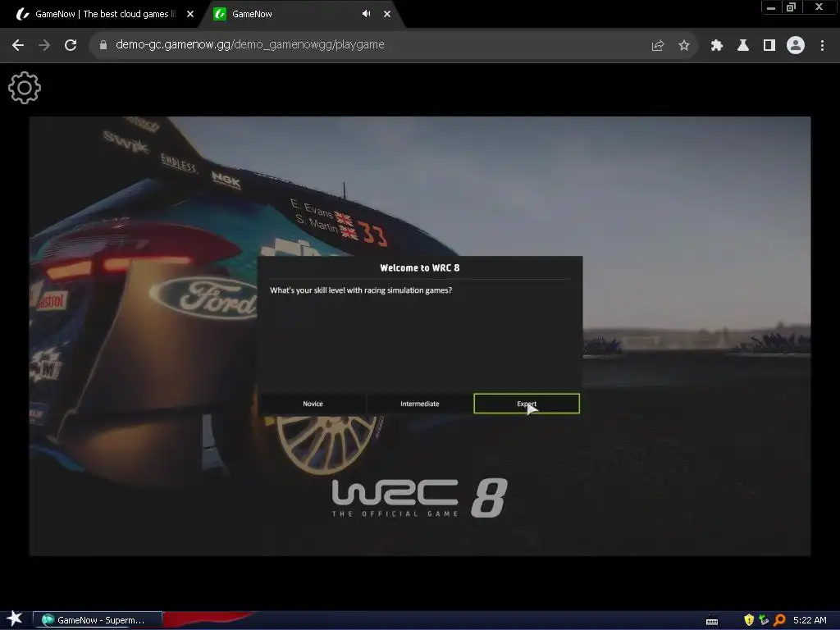
Task: Pick the Expert skill level
Action: (527, 404)
